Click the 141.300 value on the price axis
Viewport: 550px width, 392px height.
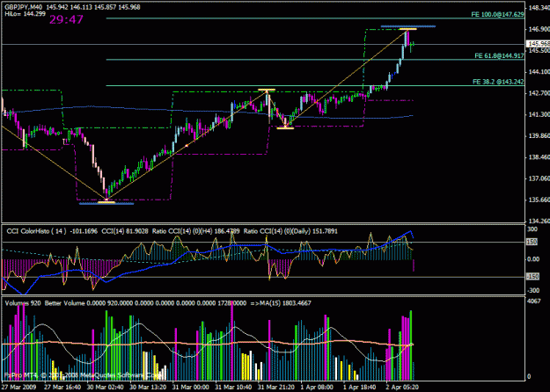click(x=539, y=114)
